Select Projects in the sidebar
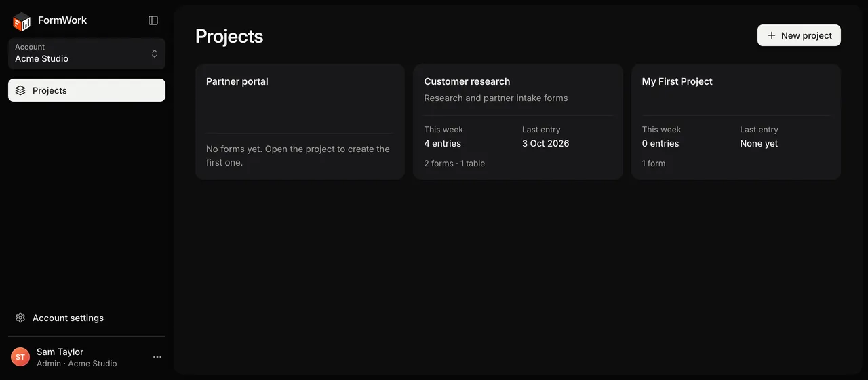The width and height of the screenshot is (868, 380). (x=87, y=90)
